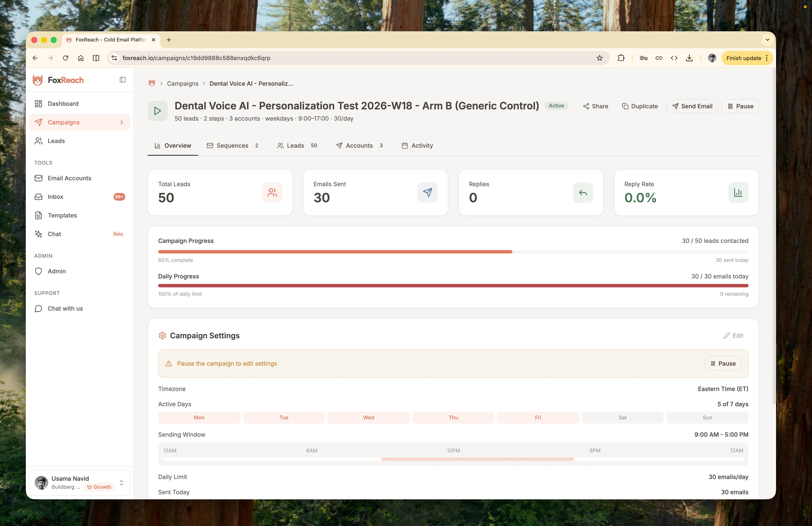Open Templates in the sidebar

(80, 215)
